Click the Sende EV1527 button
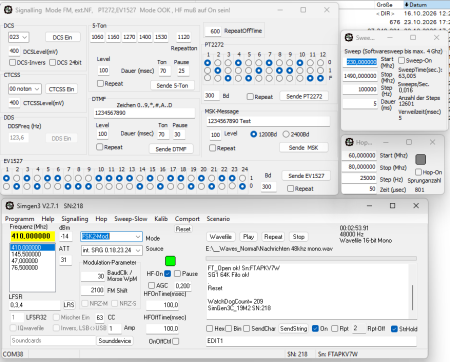 pyautogui.click(x=306, y=176)
